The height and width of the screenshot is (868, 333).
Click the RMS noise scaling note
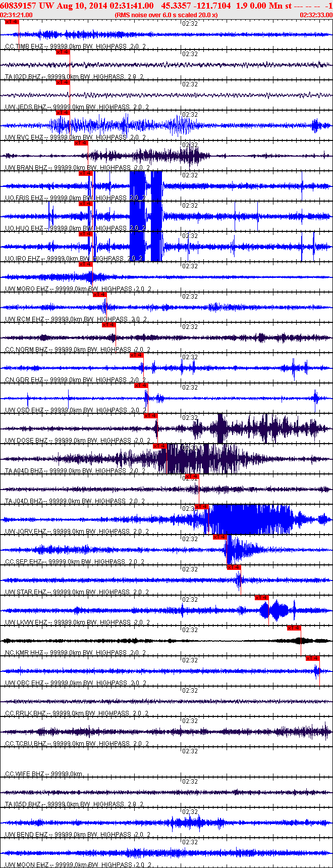[x=166, y=15]
